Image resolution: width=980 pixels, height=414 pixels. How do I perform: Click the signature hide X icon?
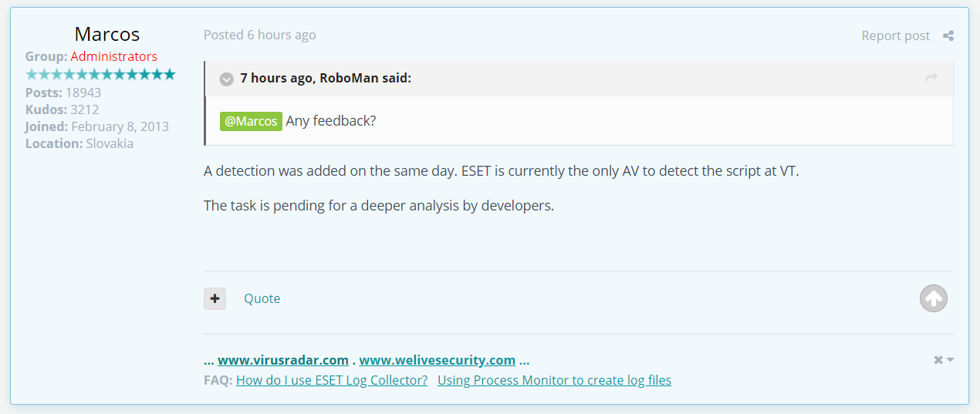(939, 360)
